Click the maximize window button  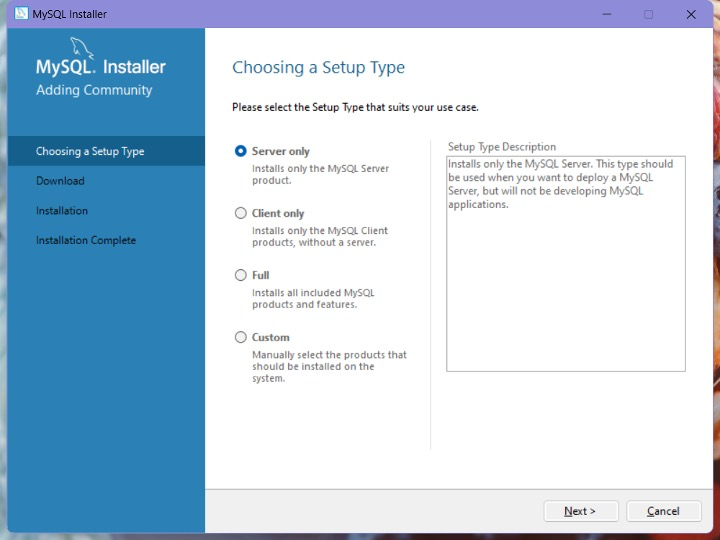coord(648,14)
